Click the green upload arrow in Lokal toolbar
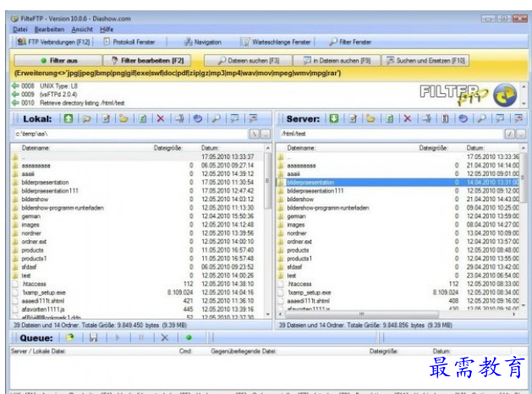The image size is (532, 394). point(69,119)
